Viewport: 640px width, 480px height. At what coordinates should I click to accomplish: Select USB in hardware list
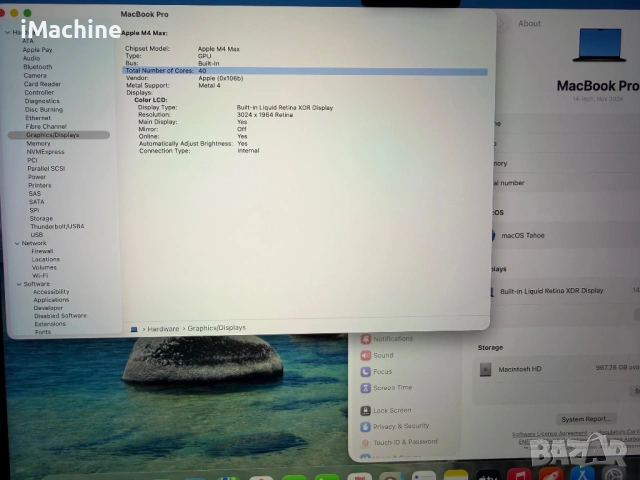point(36,235)
